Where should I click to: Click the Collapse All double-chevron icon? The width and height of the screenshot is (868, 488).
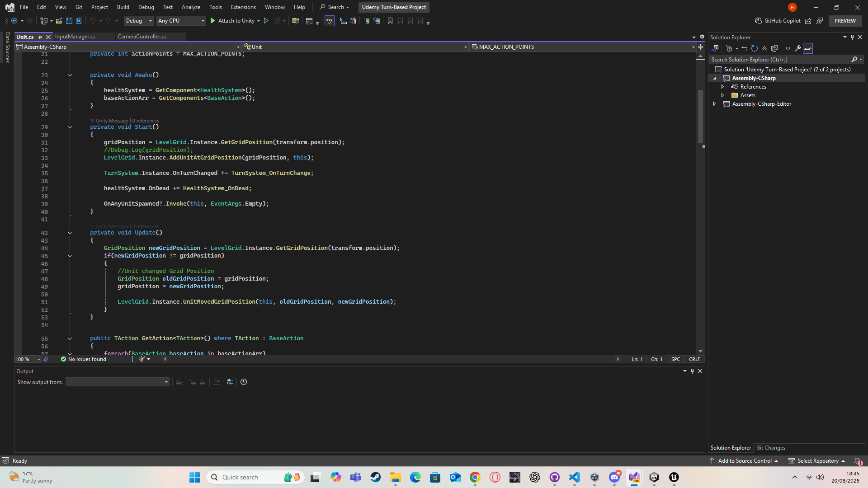(764, 48)
